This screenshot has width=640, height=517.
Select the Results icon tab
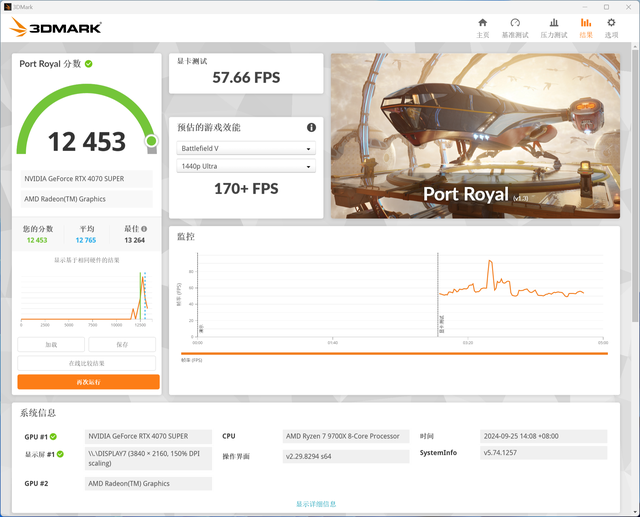586,23
